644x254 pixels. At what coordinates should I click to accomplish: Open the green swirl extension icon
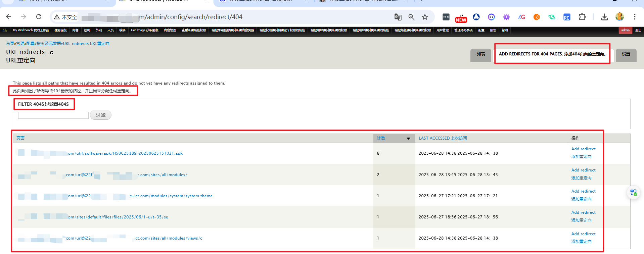click(552, 17)
